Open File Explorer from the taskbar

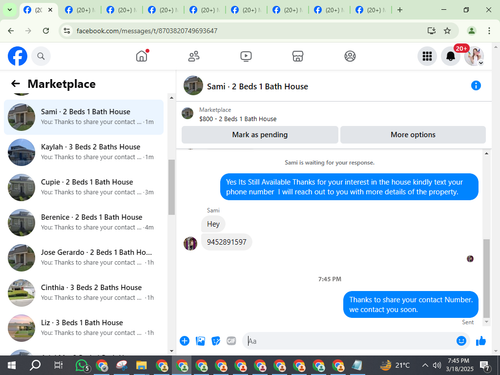pyautogui.click(x=141, y=366)
